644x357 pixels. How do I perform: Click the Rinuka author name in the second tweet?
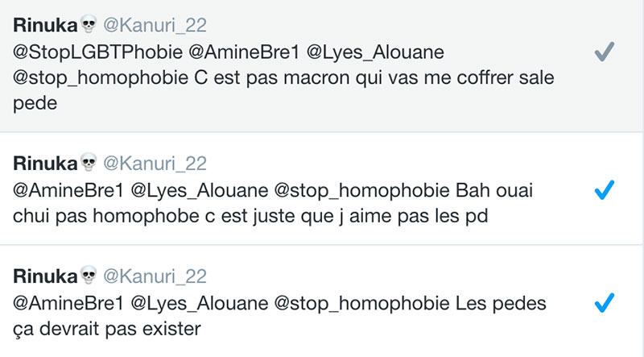point(45,164)
